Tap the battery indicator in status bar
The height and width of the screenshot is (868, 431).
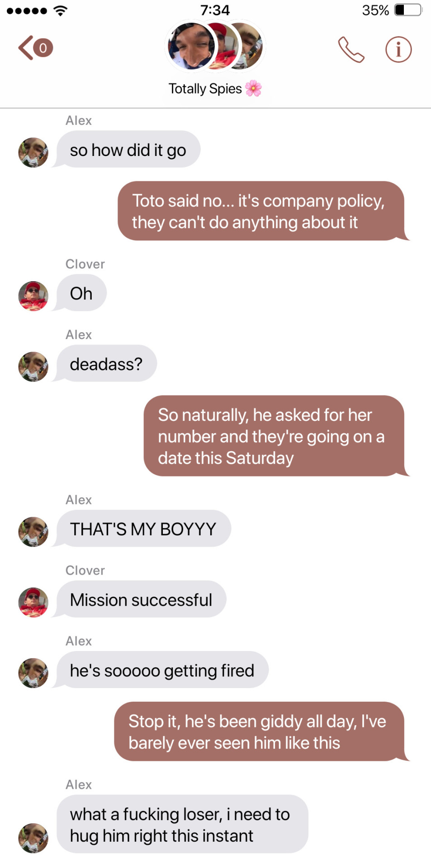coord(408,10)
